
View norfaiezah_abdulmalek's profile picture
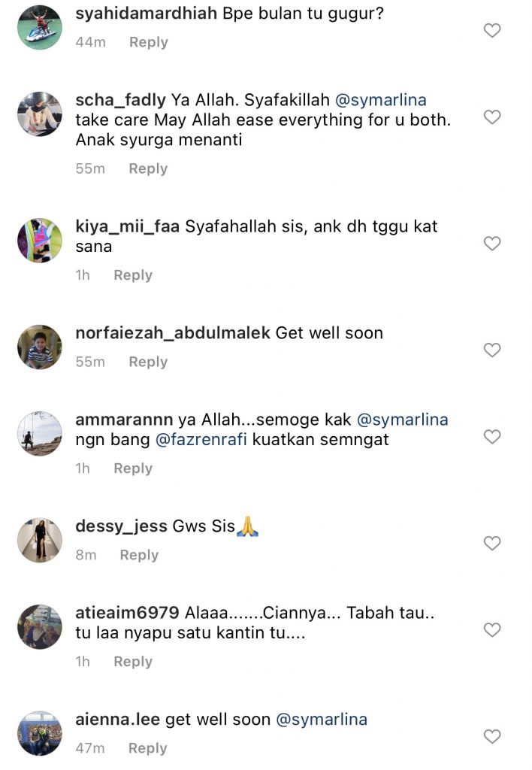pyautogui.click(x=40, y=347)
